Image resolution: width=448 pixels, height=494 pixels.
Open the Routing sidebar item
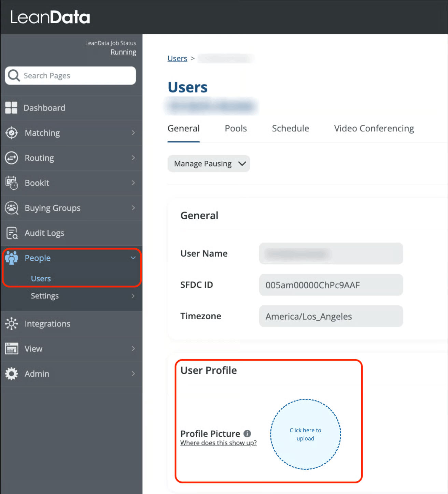tap(71, 158)
